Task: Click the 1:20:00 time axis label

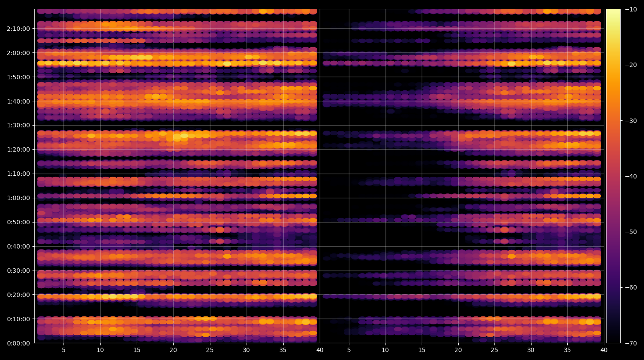Action: (x=19, y=149)
